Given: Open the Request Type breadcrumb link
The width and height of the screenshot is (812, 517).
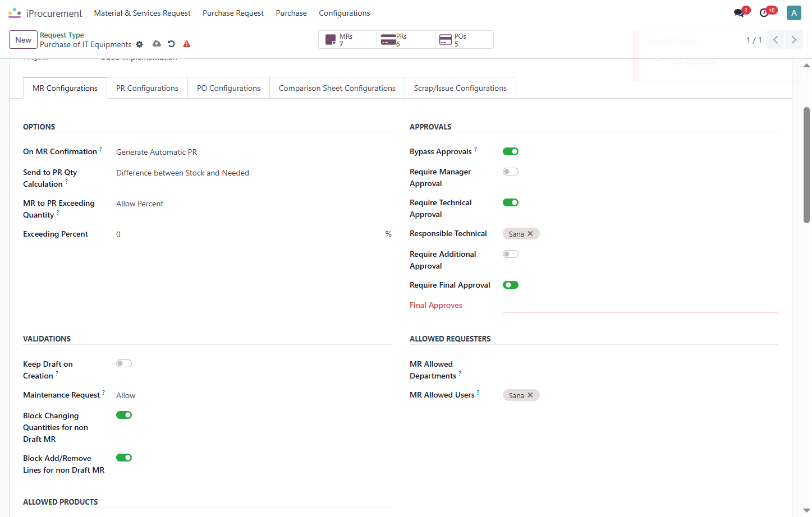Looking at the screenshot, I should coord(62,35).
